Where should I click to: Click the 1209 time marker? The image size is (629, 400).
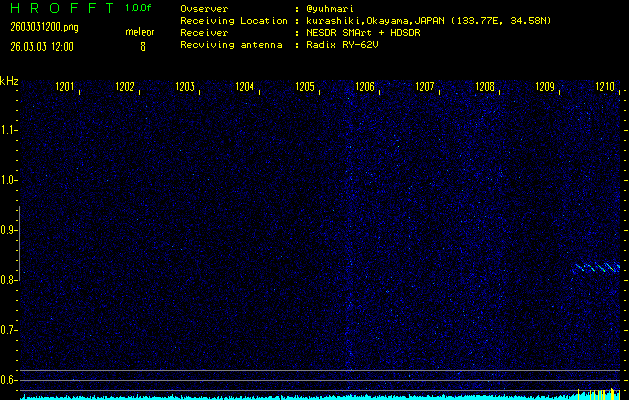pos(545,87)
